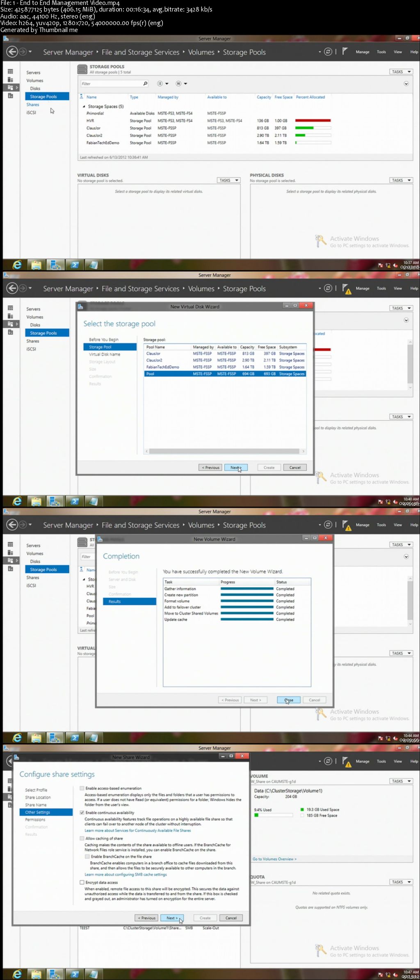Click Previous in the New Share Wizard

(146, 918)
